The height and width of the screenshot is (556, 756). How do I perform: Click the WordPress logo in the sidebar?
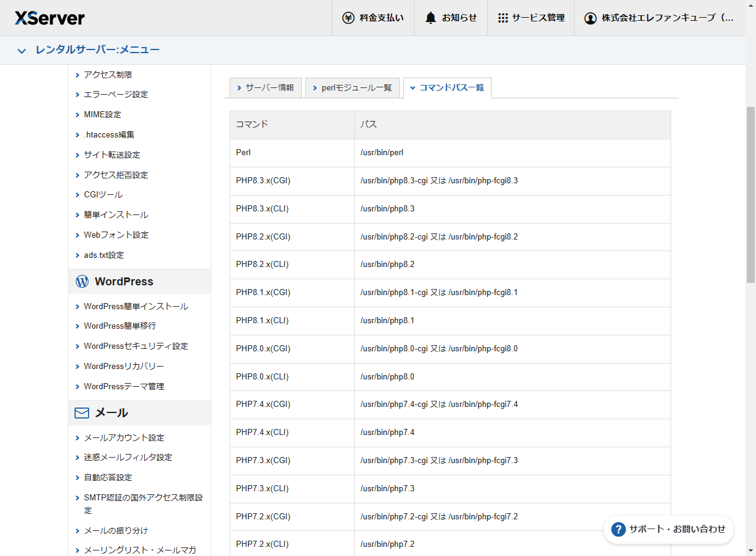81,281
